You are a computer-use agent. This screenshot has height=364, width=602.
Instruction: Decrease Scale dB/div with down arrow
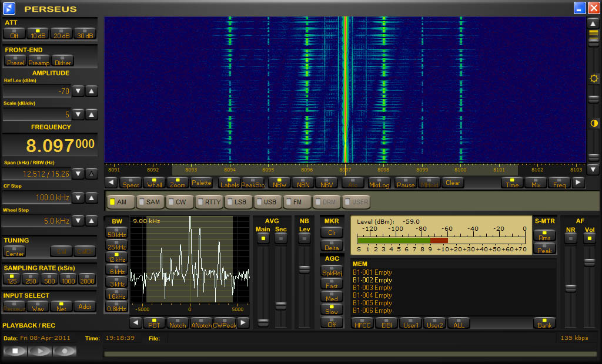click(x=78, y=114)
